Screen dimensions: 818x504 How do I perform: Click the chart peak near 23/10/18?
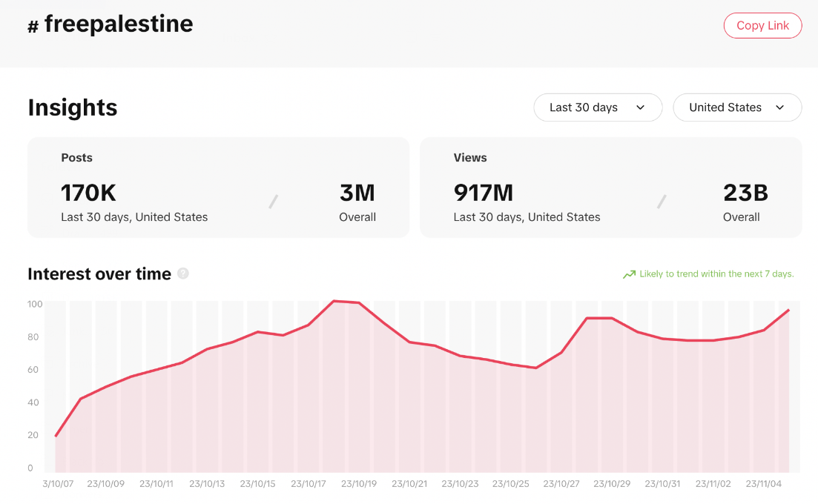334,301
